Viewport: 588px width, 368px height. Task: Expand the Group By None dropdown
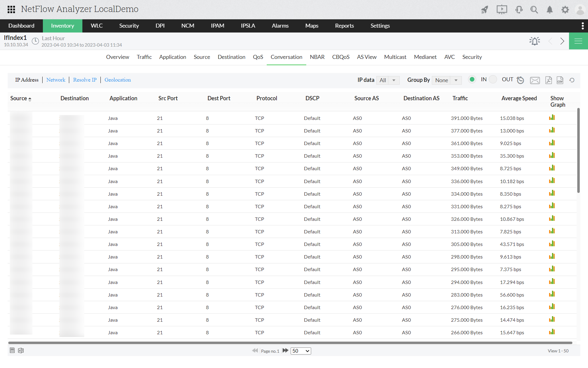coord(447,80)
